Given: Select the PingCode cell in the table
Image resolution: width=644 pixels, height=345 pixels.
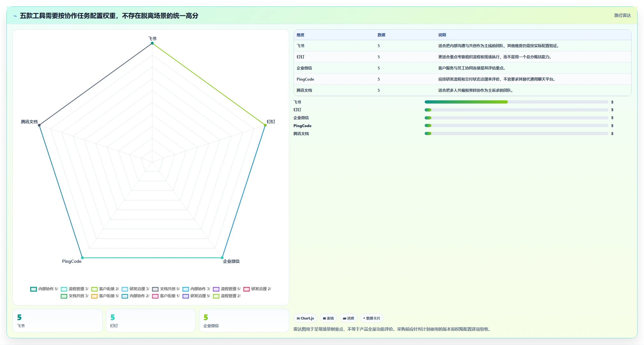Looking at the screenshot, I should [x=305, y=79].
